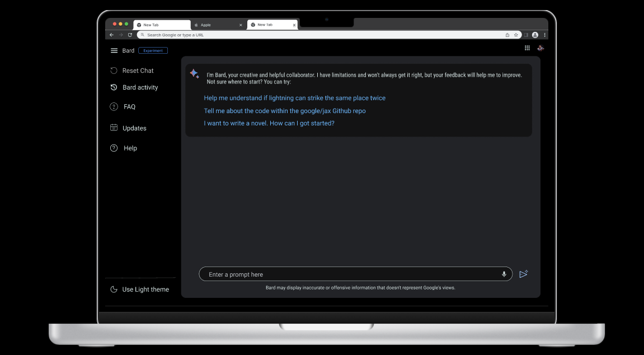Click the Updates calendar icon
This screenshot has height=355, width=644.
pyautogui.click(x=114, y=127)
